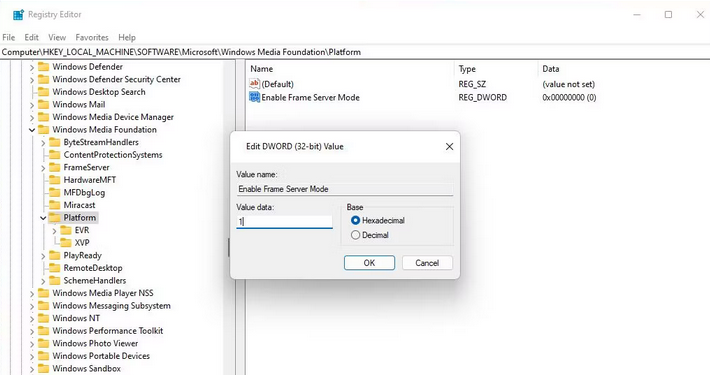
Task: Expand the Windows Defender key
Action: [32, 67]
